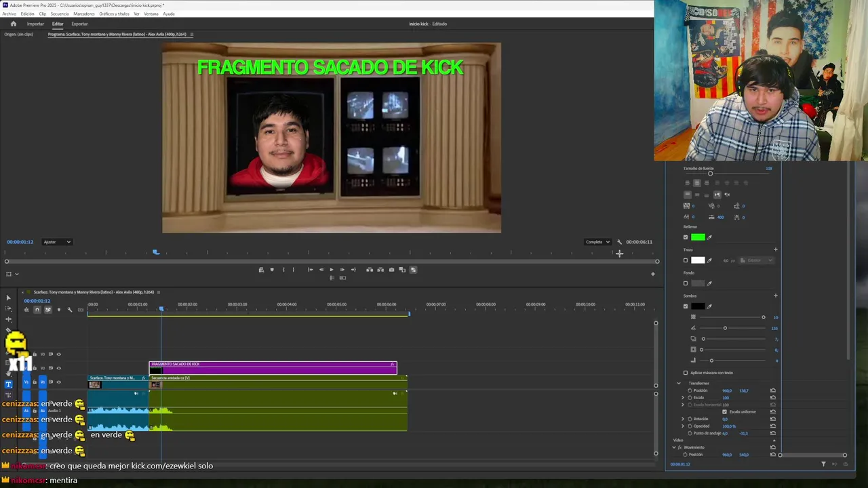Add another stroke with Trazo plus
Screen dimensions: 868x488
(776, 249)
